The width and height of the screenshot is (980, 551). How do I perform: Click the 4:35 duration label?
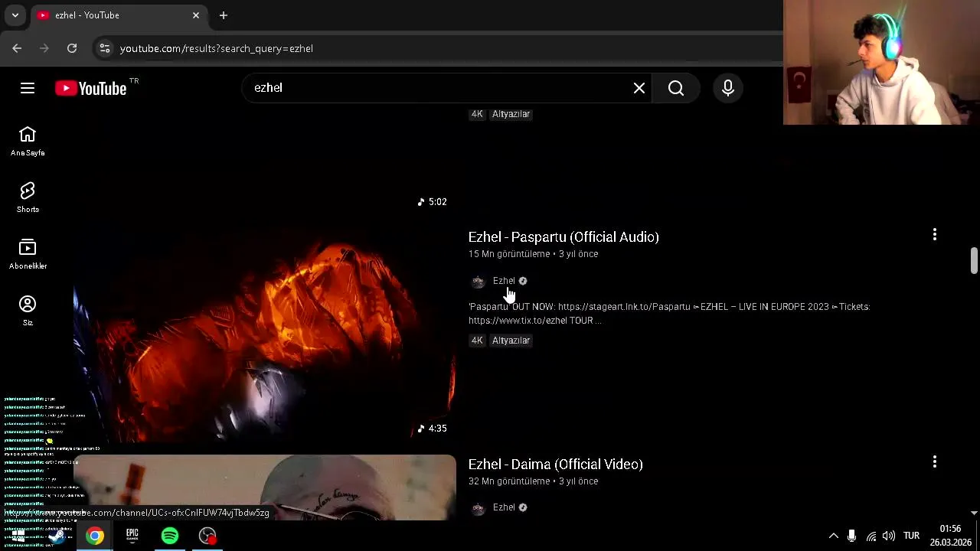[x=433, y=429]
